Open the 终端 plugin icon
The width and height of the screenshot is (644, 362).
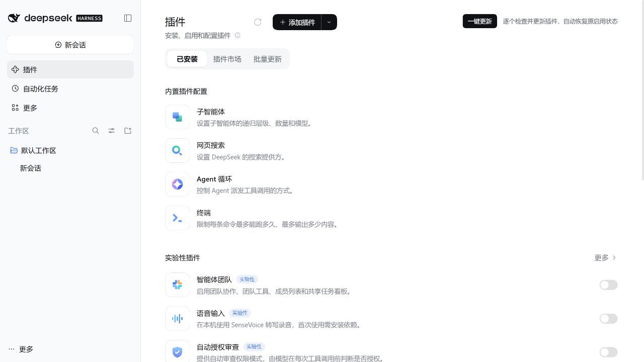[177, 218]
